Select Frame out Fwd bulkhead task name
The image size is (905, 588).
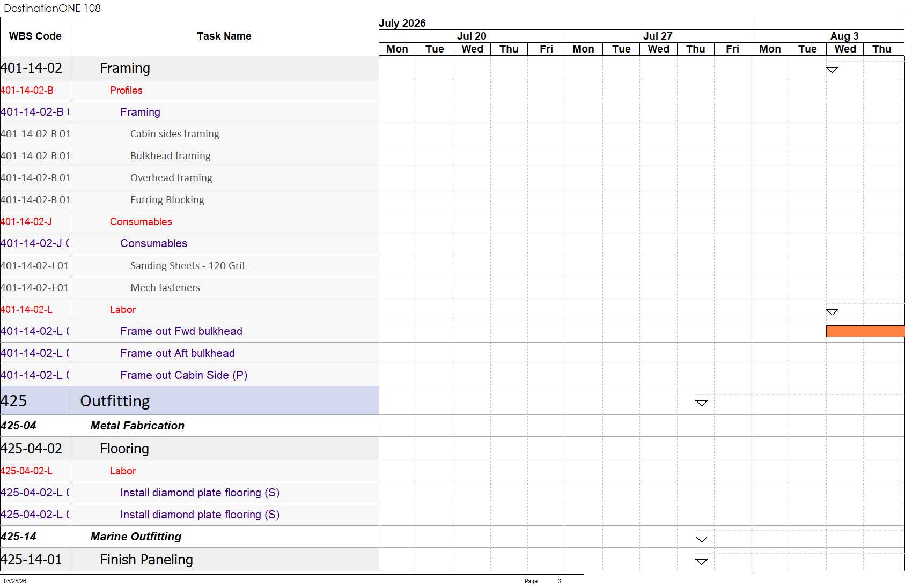tap(181, 331)
